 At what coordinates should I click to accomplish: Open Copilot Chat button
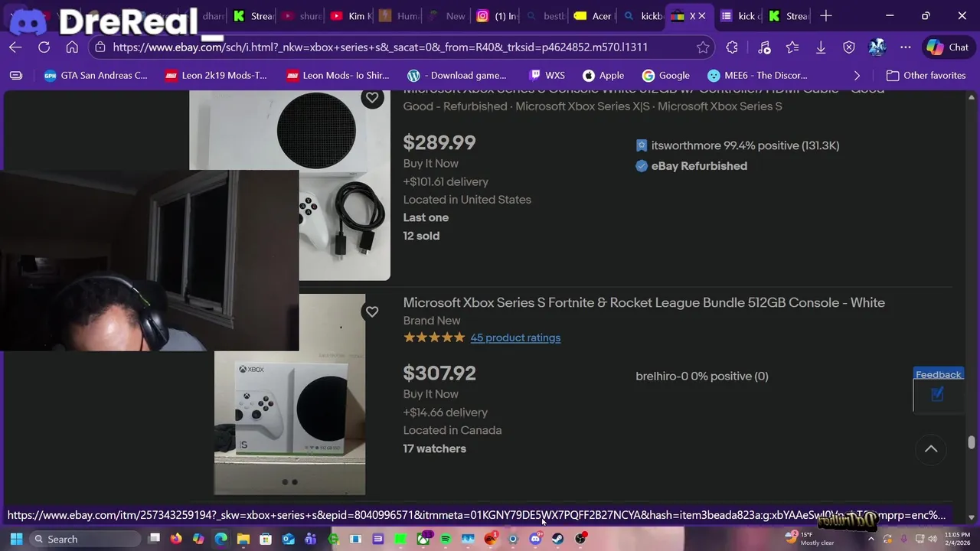click(948, 47)
